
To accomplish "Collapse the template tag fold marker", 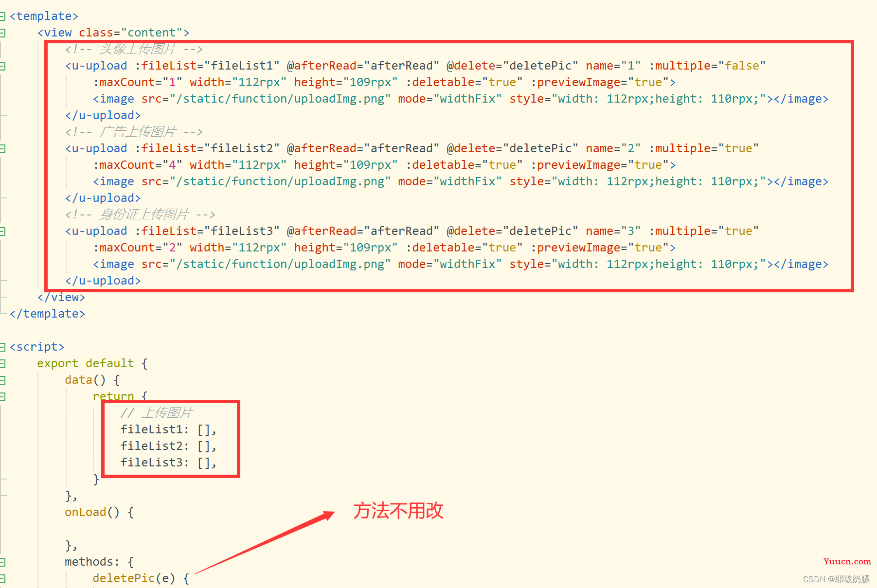I will click(x=2, y=17).
